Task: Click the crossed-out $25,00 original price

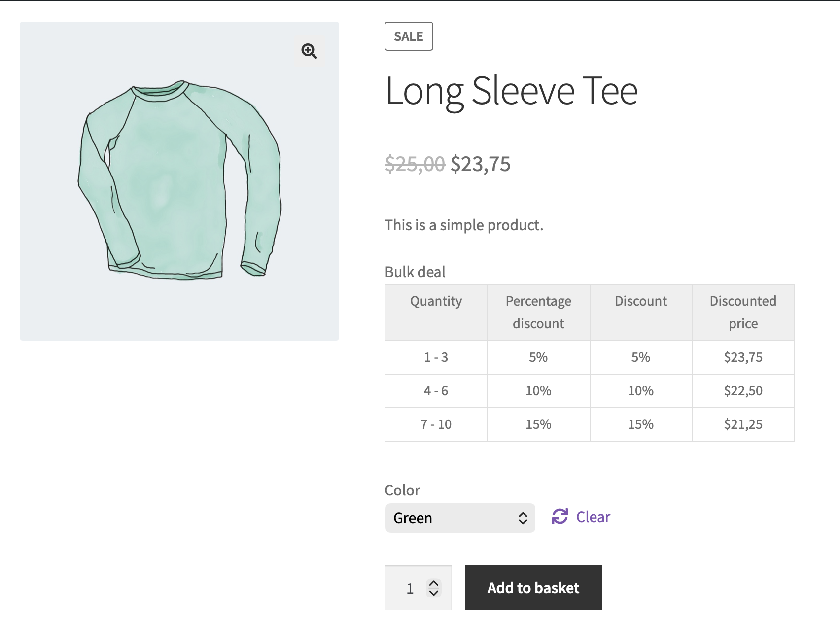Action: 415,164
